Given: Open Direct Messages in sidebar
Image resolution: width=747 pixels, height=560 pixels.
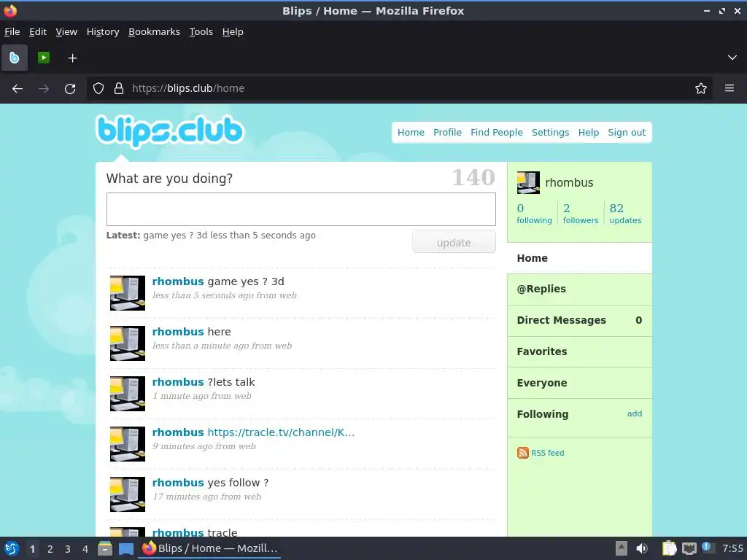Looking at the screenshot, I should [579, 321].
